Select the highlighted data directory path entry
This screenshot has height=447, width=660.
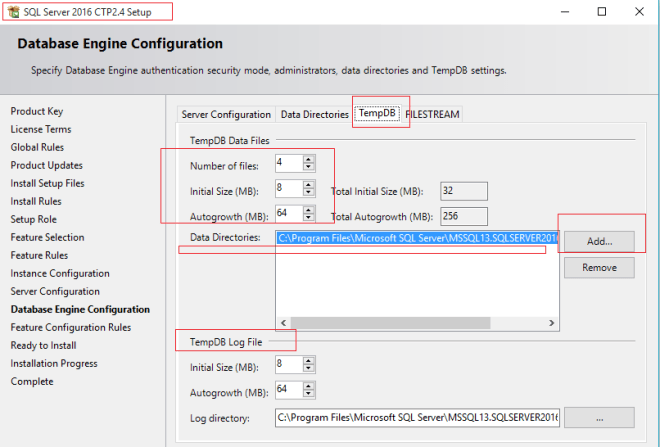click(418, 238)
